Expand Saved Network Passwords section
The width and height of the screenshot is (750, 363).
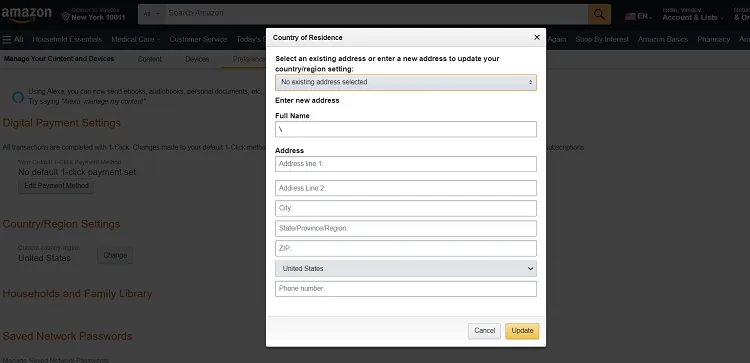click(67, 336)
